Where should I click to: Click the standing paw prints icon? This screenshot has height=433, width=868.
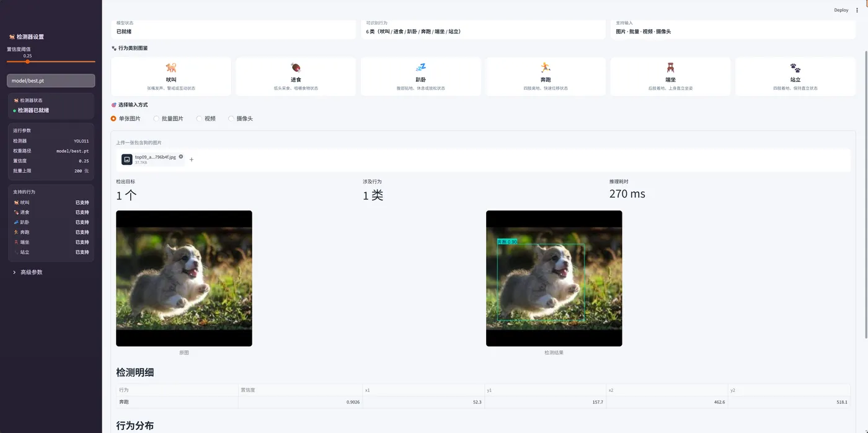[795, 68]
